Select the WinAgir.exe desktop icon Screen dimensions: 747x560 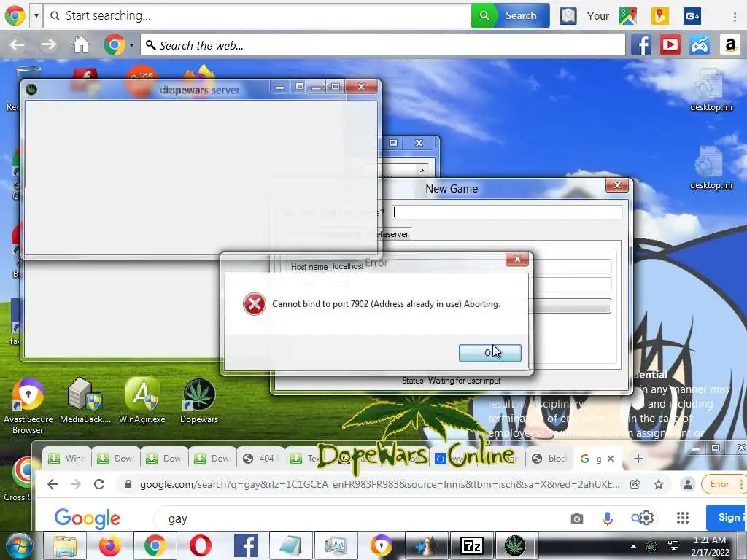pyautogui.click(x=142, y=400)
